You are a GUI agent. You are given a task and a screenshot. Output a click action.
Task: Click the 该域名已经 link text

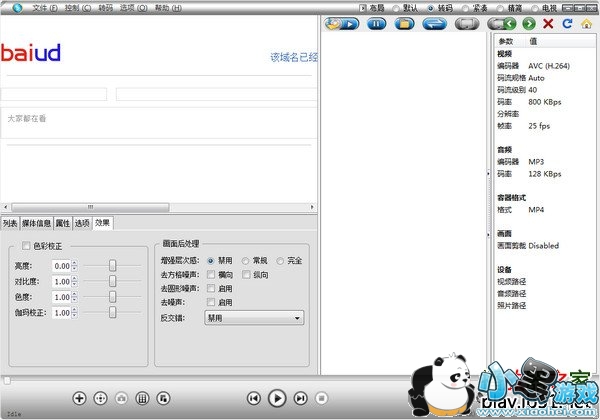tap(294, 57)
